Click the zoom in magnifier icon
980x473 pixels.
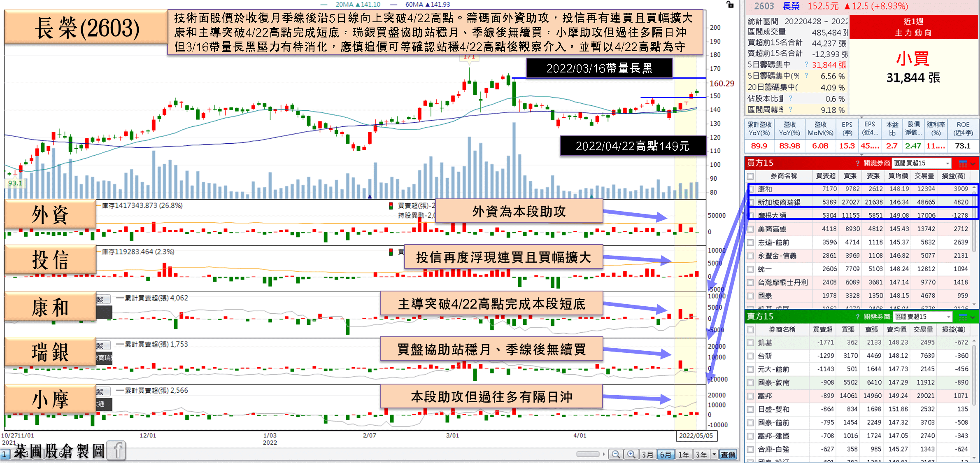tap(631, 454)
